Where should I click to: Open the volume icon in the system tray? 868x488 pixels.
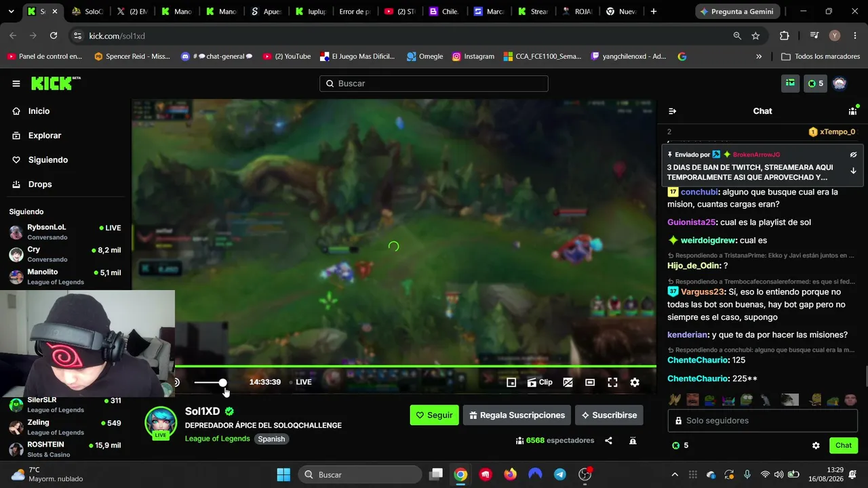click(778, 474)
